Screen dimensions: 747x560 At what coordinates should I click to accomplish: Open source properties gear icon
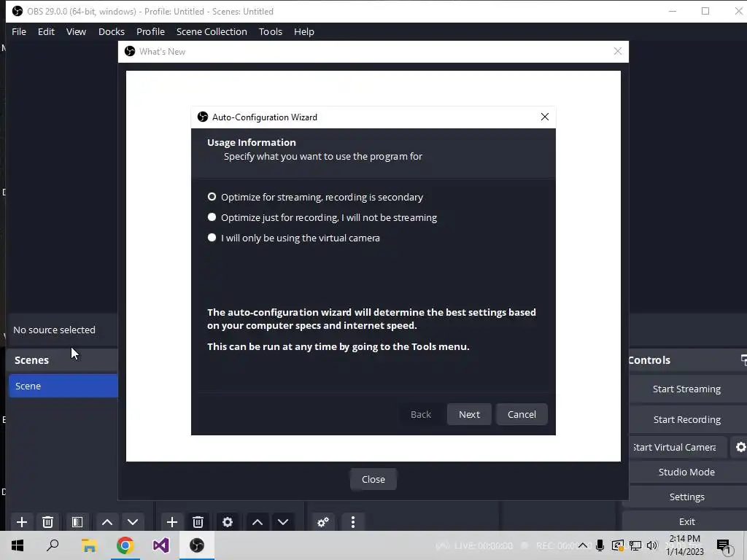(228, 522)
